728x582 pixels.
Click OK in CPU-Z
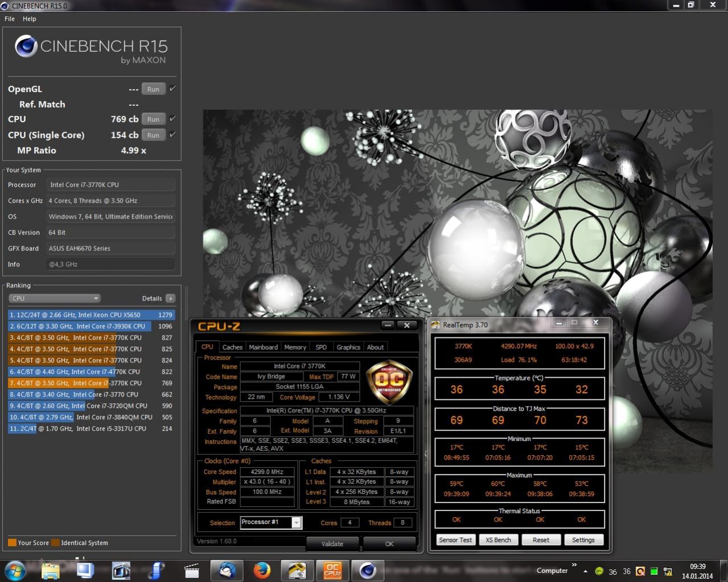[389, 543]
